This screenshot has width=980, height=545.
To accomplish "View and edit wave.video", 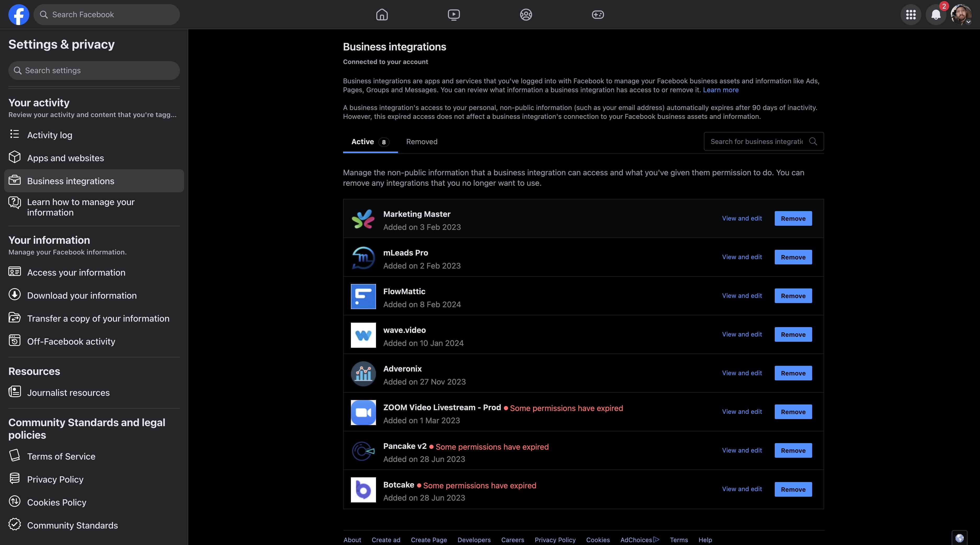I will (x=742, y=334).
